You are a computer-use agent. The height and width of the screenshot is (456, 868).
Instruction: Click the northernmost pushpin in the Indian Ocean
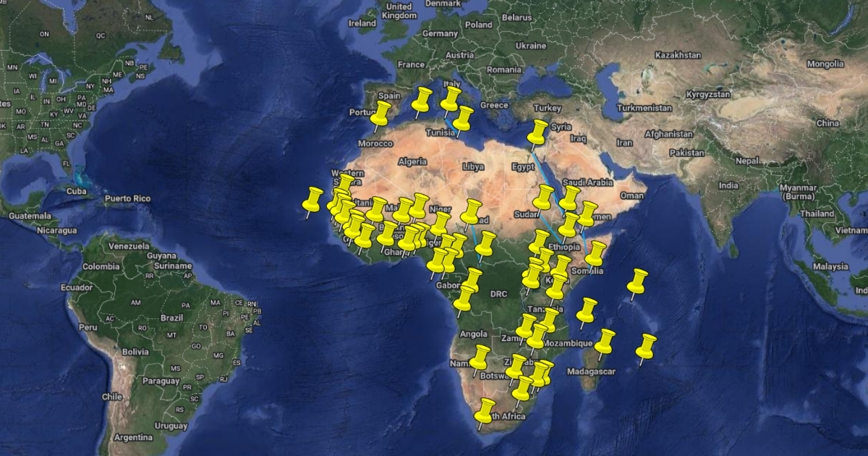pyautogui.click(x=637, y=280)
